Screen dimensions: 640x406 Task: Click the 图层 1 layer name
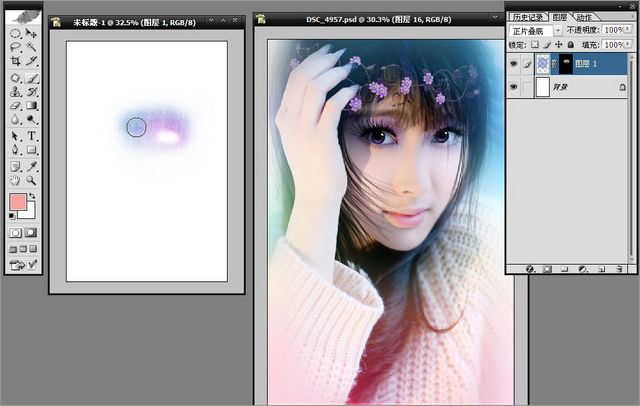point(586,64)
